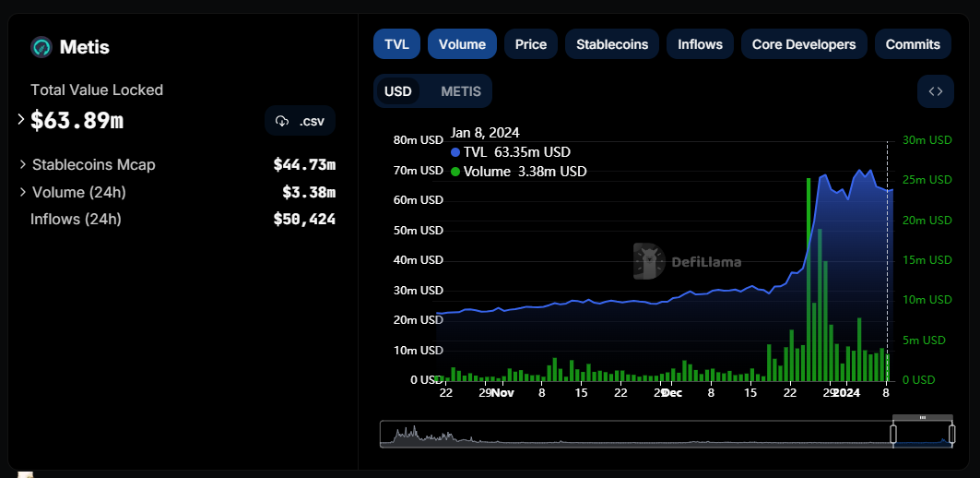Click TVL 63.35m USD tooltip entry

[511, 152]
